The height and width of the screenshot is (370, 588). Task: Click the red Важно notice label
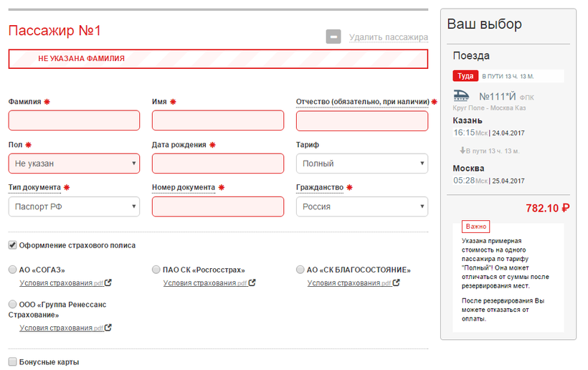[x=476, y=227]
